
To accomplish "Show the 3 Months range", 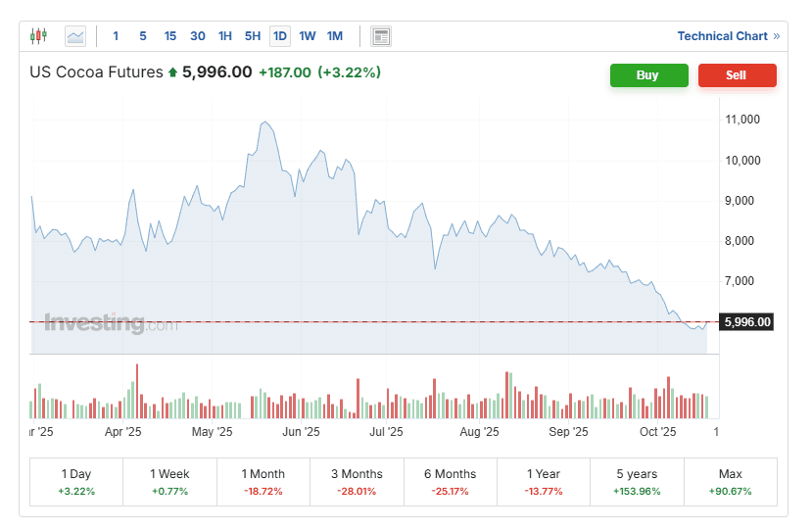I will [357, 482].
